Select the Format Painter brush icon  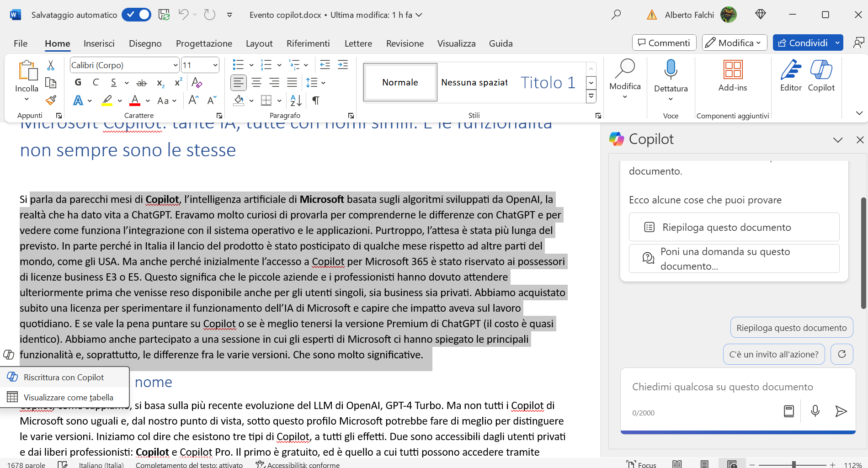click(51, 100)
